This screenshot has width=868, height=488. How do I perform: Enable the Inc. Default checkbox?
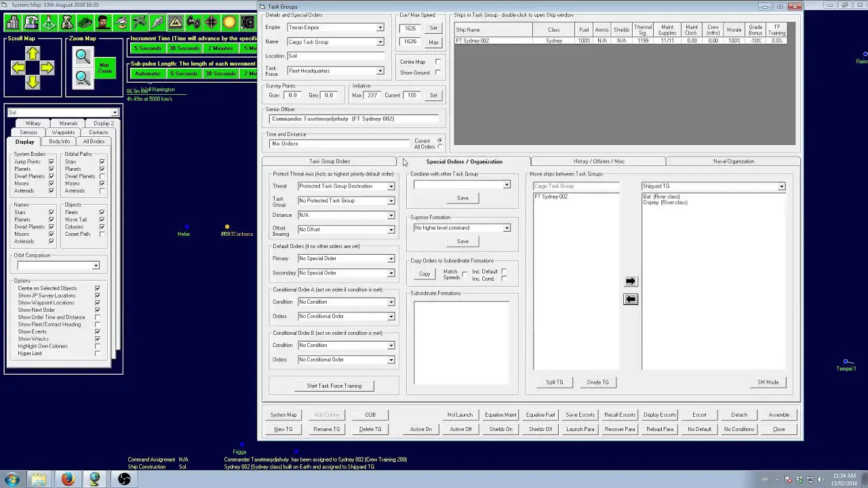coord(504,271)
